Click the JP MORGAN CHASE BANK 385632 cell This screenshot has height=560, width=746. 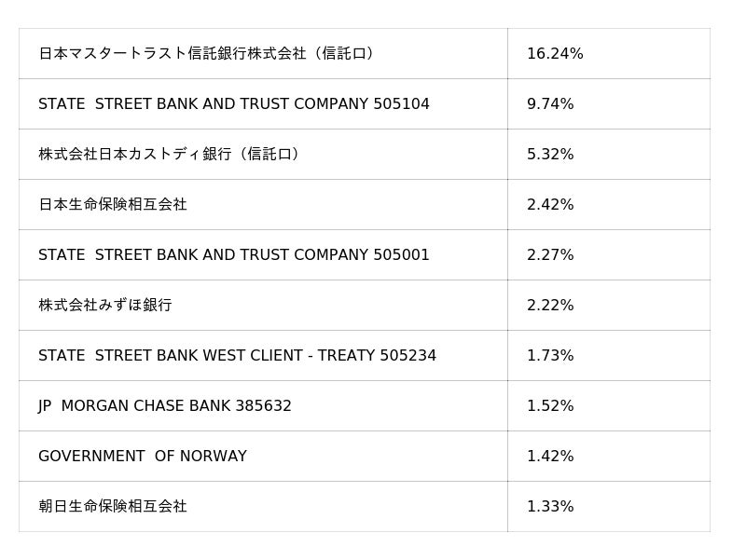(165, 406)
